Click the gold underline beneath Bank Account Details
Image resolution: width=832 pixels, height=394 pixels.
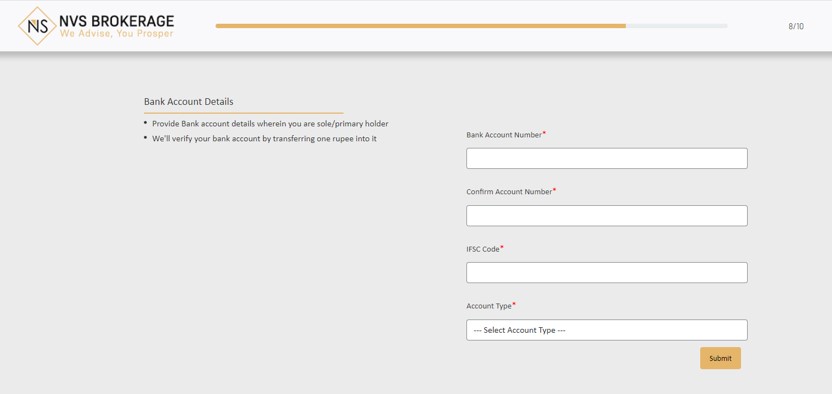click(x=244, y=113)
